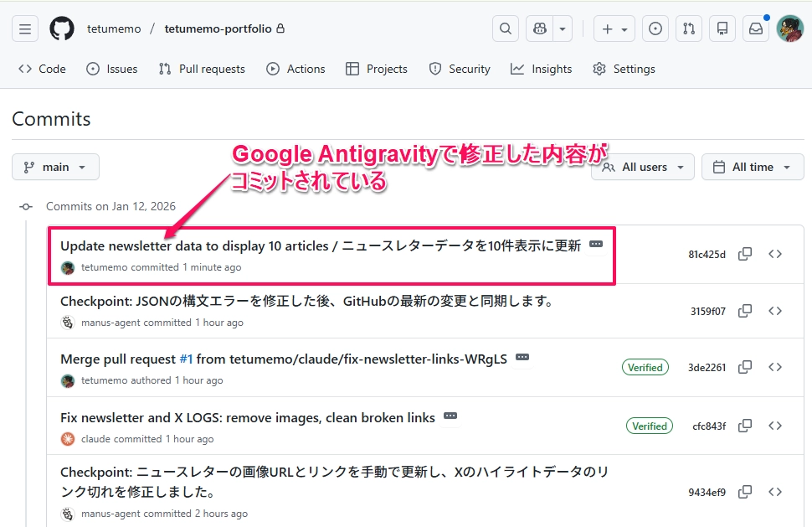
Task: Open the search magnifier button
Action: 506,28
